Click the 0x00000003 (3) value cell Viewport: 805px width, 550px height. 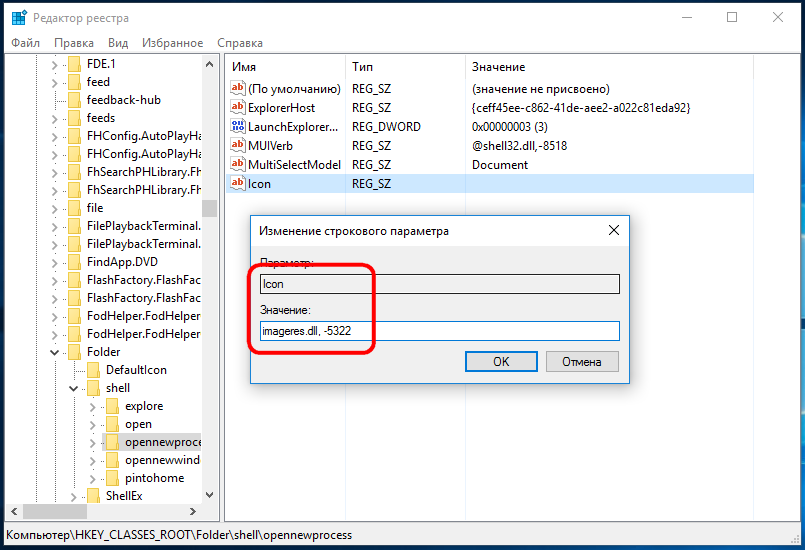click(510, 126)
